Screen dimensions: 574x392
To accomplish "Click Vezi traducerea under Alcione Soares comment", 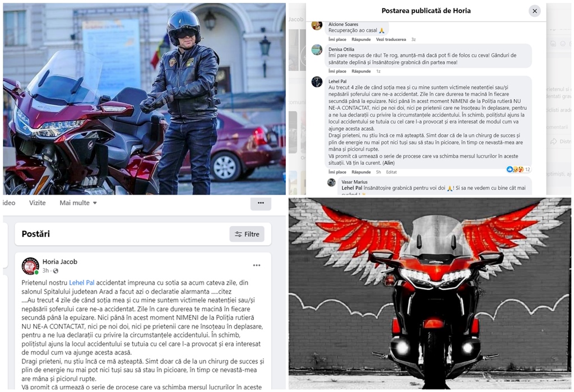I will 391,40.
